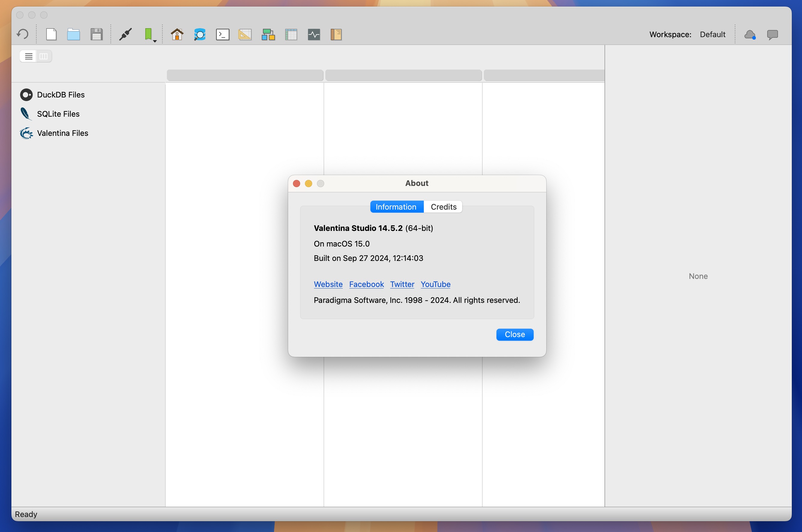Expand the Valentina Files tree item
Viewport: 802px width, 532px height.
tap(62, 133)
